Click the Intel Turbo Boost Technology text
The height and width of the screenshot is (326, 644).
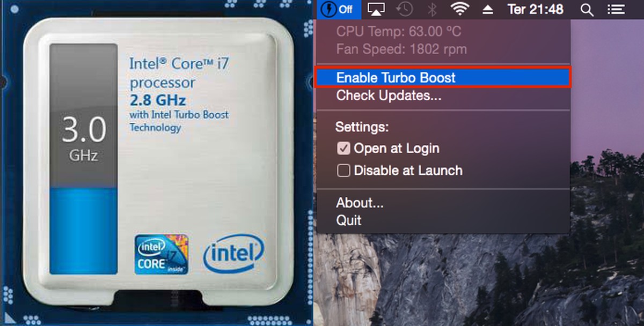coord(179,121)
